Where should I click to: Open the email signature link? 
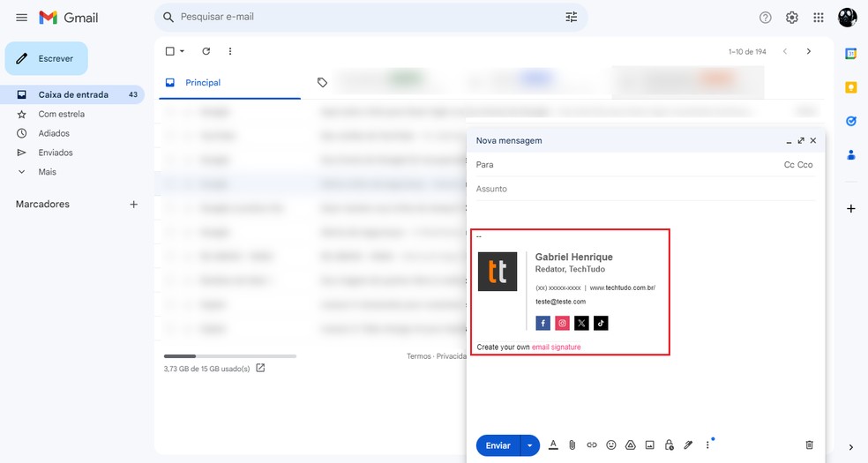(x=556, y=347)
